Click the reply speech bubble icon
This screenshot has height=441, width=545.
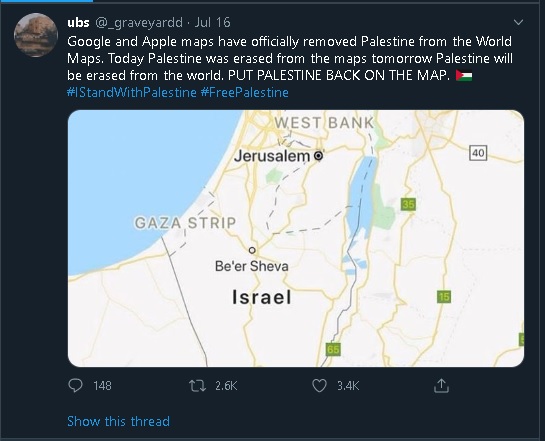tap(75, 385)
